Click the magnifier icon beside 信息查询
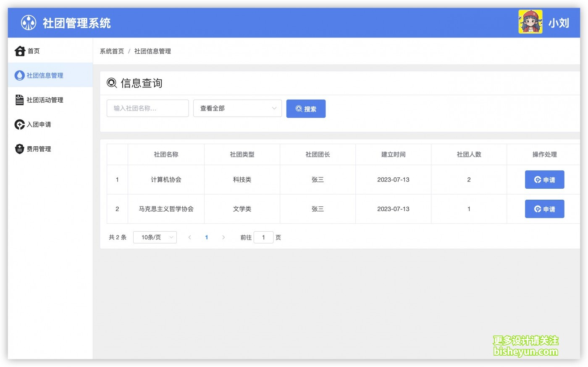 click(x=112, y=83)
